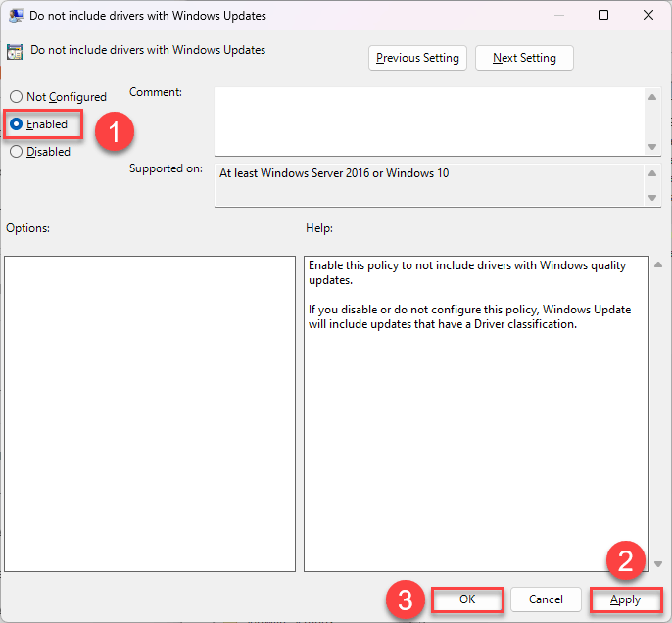Click the policy setting icon beside heading
This screenshot has width=672, height=623.
pos(15,51)
